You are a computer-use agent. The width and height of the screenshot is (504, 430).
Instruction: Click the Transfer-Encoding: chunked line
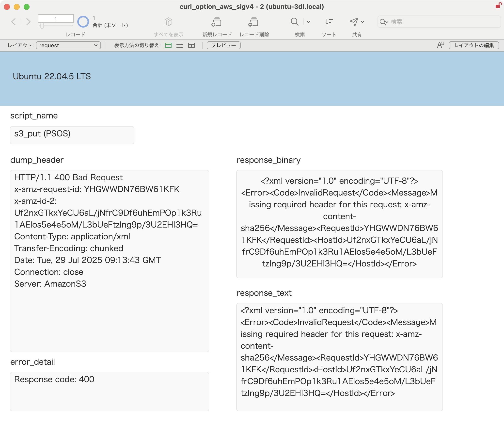69,248
